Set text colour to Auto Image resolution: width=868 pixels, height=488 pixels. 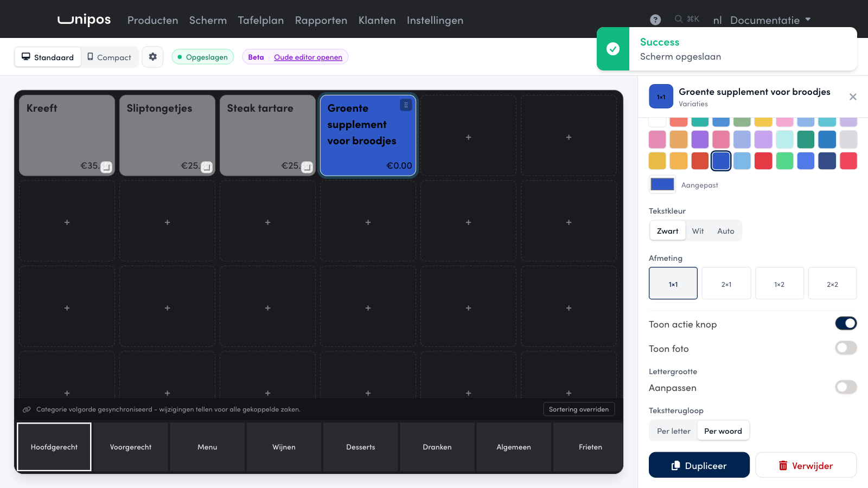(725, 231)
